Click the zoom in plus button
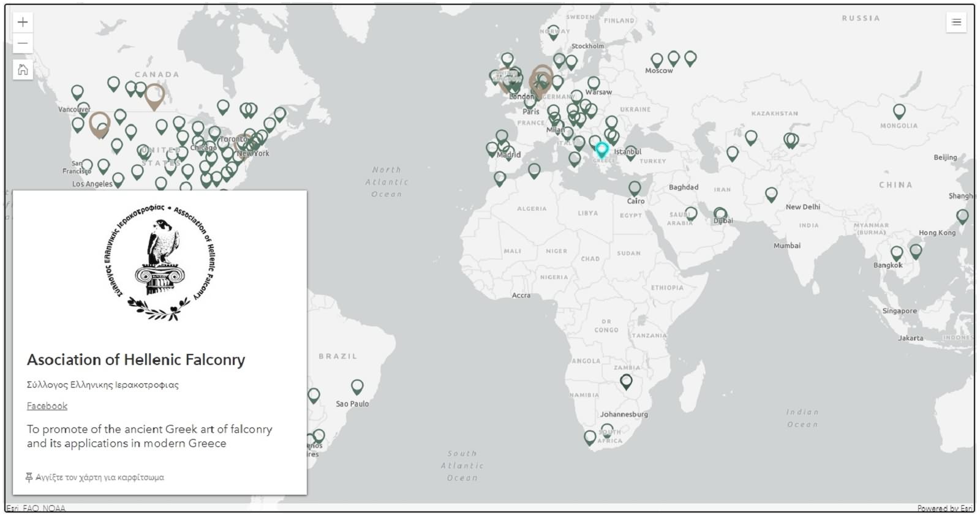This screenshot has height=515, width=980. [23, 23]
